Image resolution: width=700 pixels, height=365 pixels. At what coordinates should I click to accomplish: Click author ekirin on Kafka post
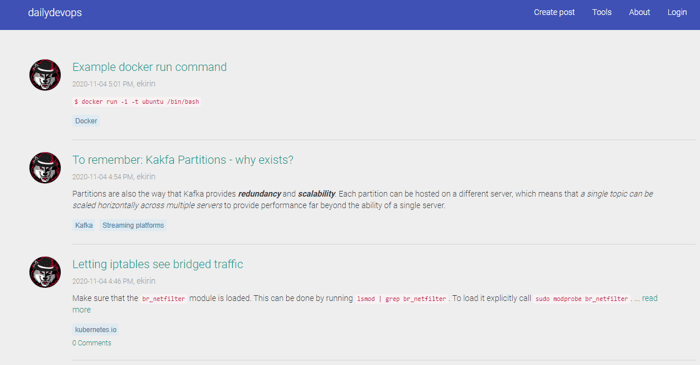pos(146,177)
